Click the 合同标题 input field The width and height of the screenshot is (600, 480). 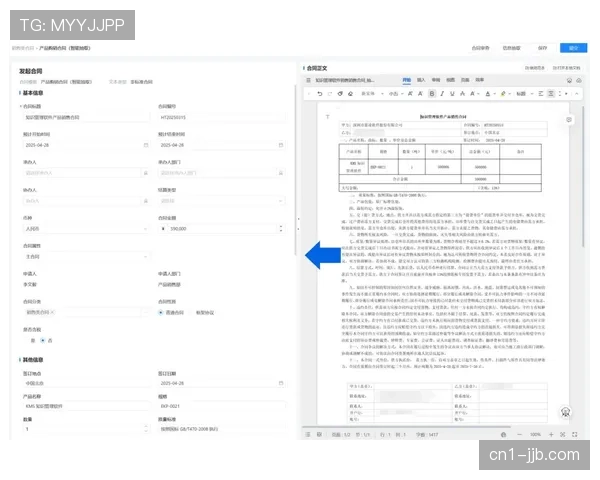[x=82, y=117]
